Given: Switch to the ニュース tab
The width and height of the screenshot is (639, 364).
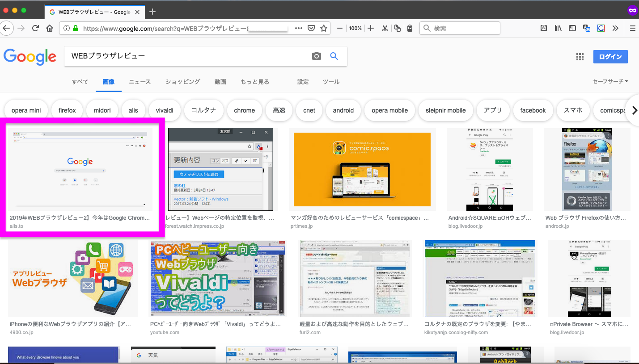Looking at the screenshot, I should click(140, 82).
